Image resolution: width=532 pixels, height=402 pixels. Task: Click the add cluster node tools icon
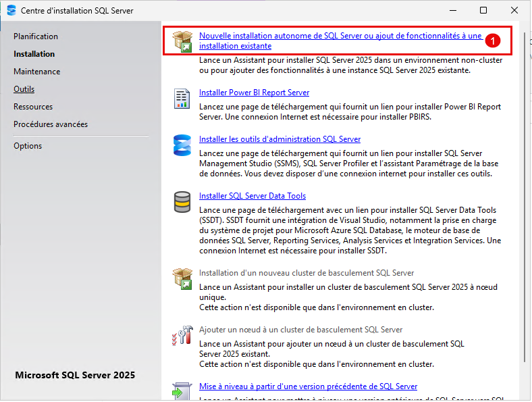pyautogui.click(x=182, y=336)
